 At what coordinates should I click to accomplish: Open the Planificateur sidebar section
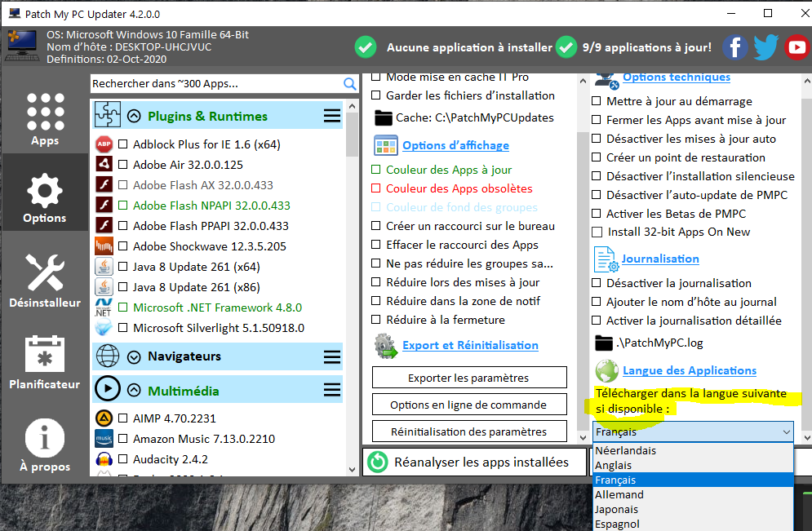coord(45,362)
